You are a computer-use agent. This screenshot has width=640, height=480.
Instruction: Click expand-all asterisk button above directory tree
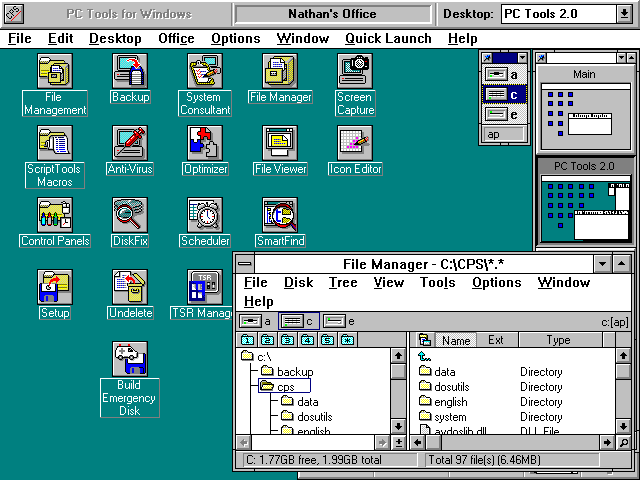pyautogui.click(x=347, y=341)
